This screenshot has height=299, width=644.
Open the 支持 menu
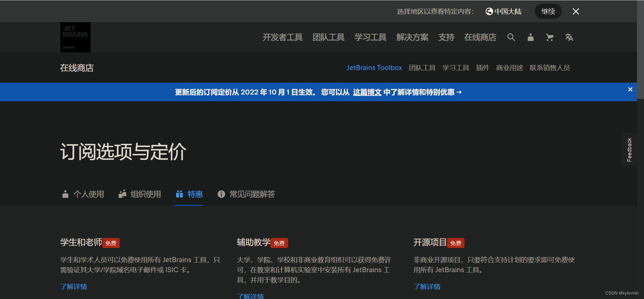point(446,37)
